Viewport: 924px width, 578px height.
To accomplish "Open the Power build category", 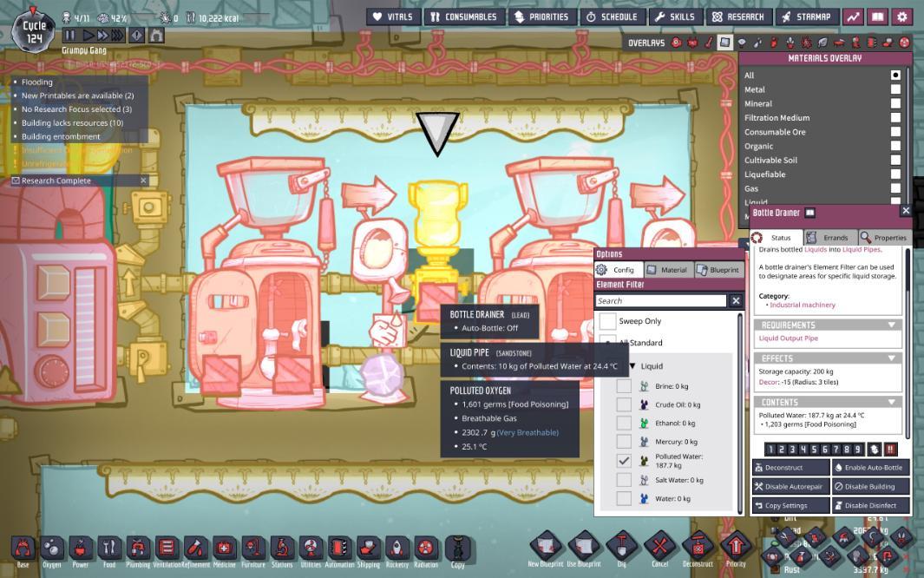I will pyautogui.click(x=81, y=548).
